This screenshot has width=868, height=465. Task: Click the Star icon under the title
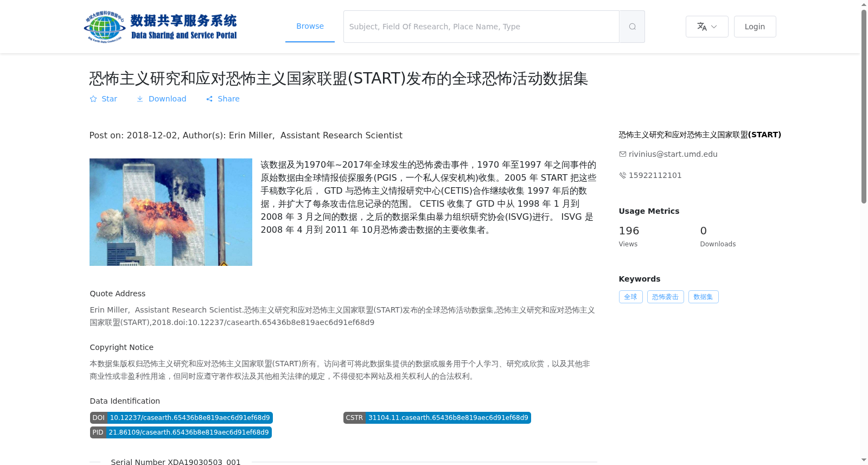coord(93,99)
